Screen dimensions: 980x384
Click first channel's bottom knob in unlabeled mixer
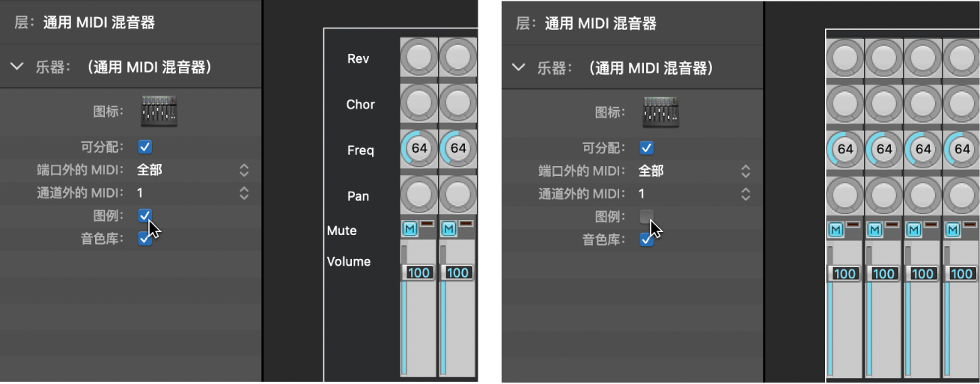point(845,195)
